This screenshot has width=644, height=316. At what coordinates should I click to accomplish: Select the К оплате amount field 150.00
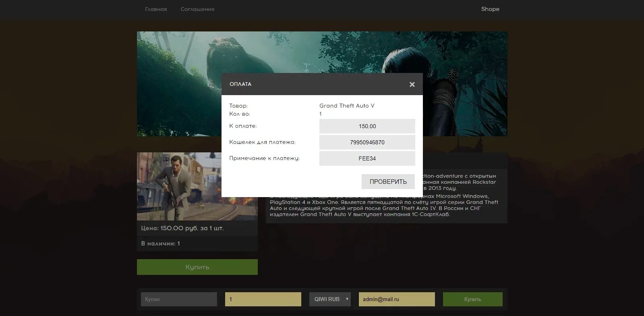coord(367,126)
